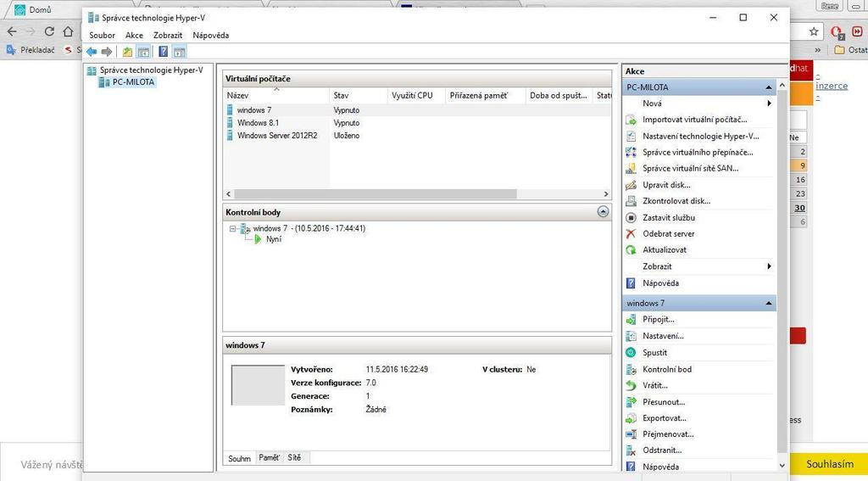Select PC-MILOTA in the console tree
Screen dimensions: 868x481
click(133, 82)
